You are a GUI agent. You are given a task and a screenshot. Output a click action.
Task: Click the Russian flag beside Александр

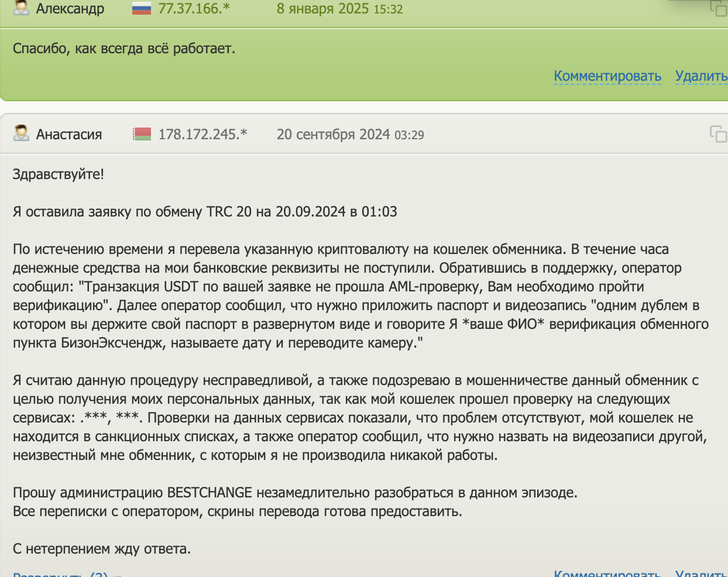(x=141, y=8)
